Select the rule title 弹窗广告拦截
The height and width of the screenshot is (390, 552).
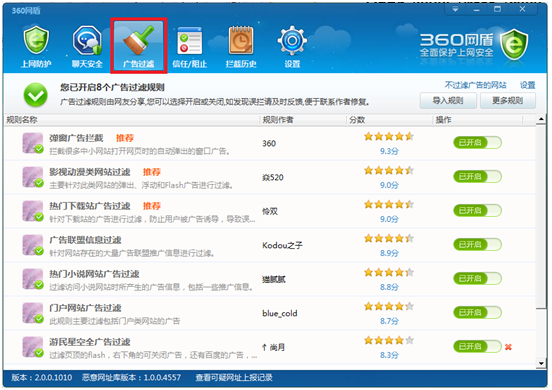pos(76,138)
